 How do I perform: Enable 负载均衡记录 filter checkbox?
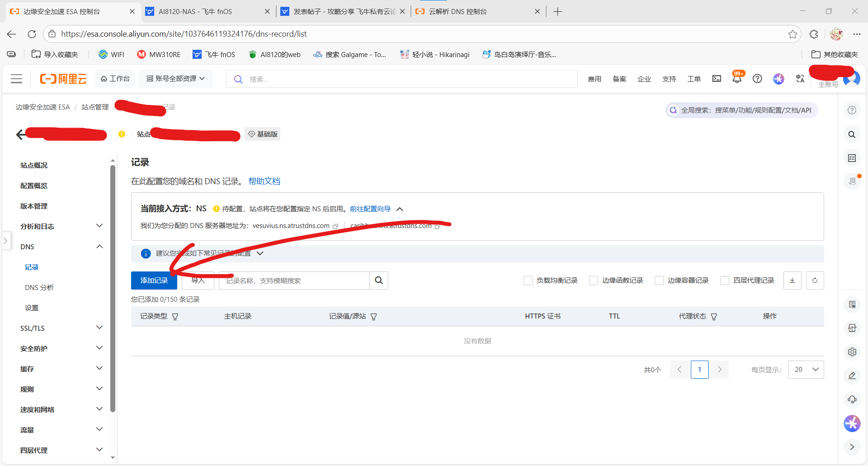pos(528,281)
